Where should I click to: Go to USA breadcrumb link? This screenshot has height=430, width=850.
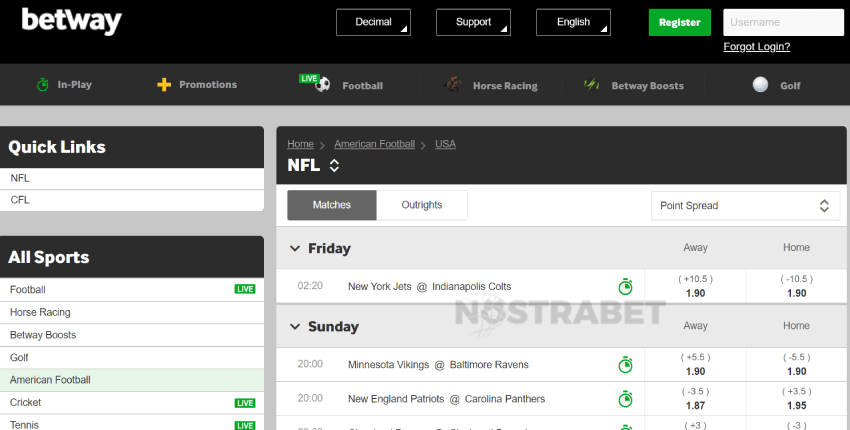(445, 144)
